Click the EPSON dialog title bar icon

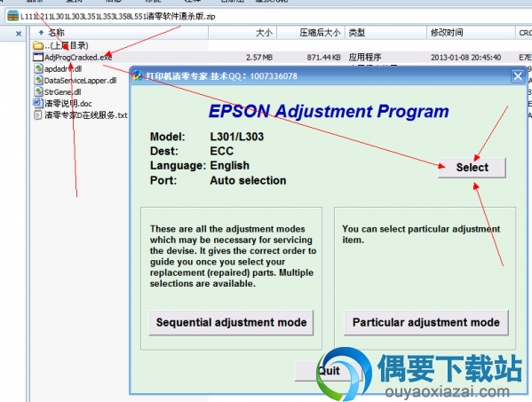(x=138, y=76)
